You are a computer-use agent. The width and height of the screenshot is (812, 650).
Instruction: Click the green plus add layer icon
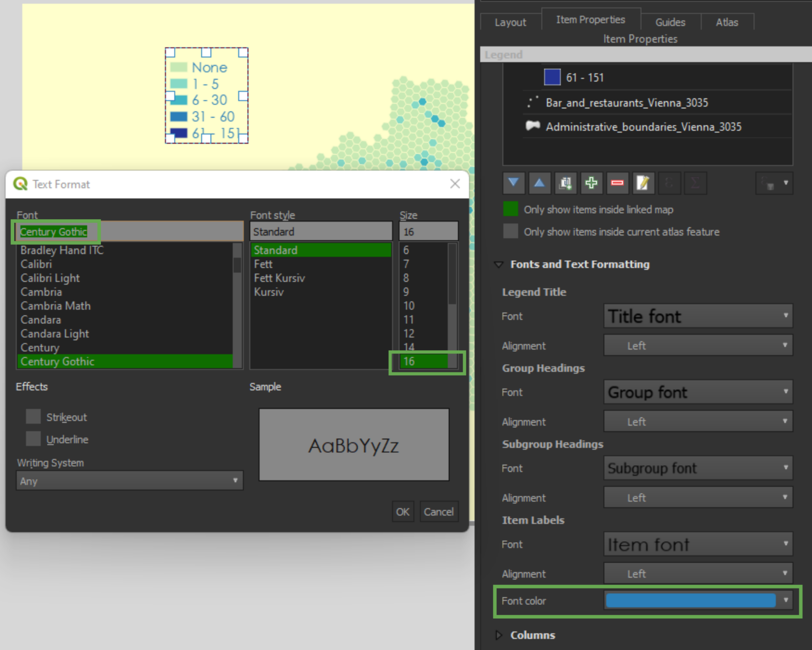[x=591, y=183]
